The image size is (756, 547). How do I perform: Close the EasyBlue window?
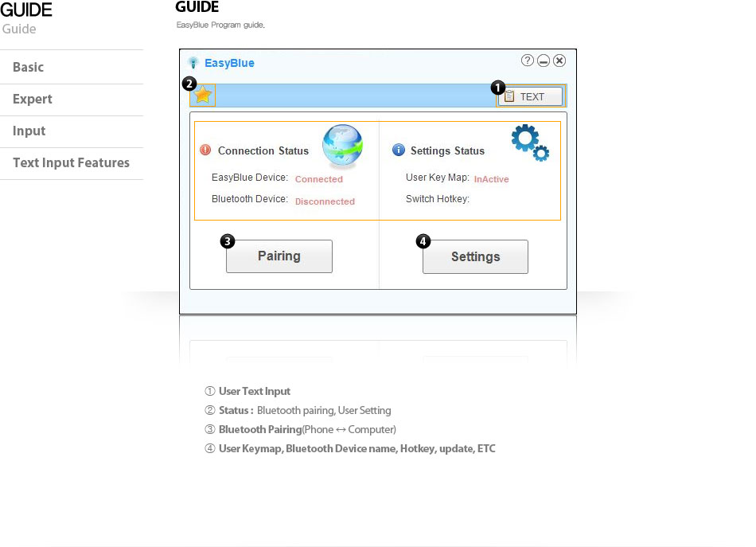pyautogui.click(x=559, y=61)
